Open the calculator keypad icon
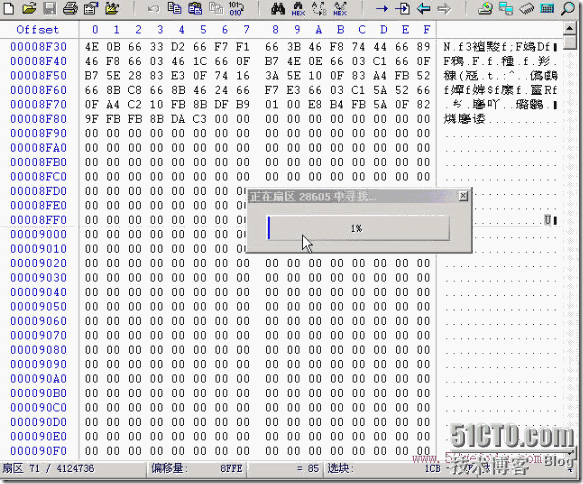Viewport: 583px width, 484px height. pos(547,8)
